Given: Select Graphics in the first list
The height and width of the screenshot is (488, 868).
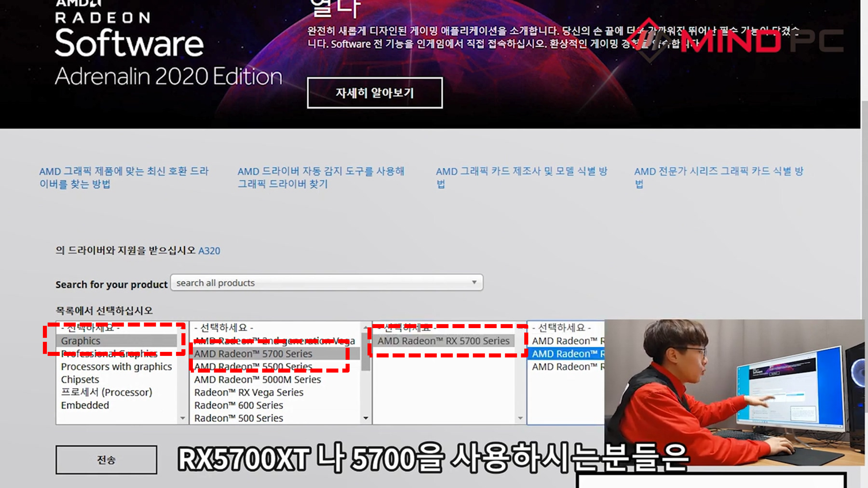Looking at the screenshot, I should pos(81,341).
